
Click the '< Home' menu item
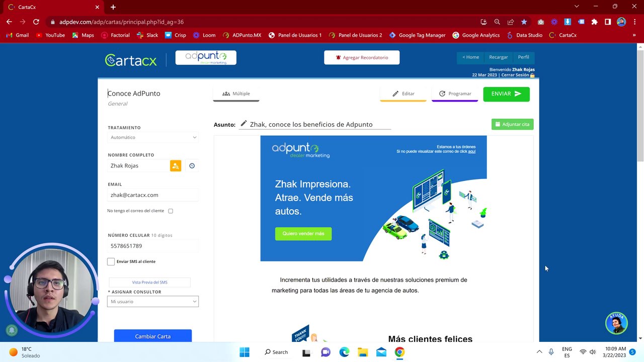470,57
